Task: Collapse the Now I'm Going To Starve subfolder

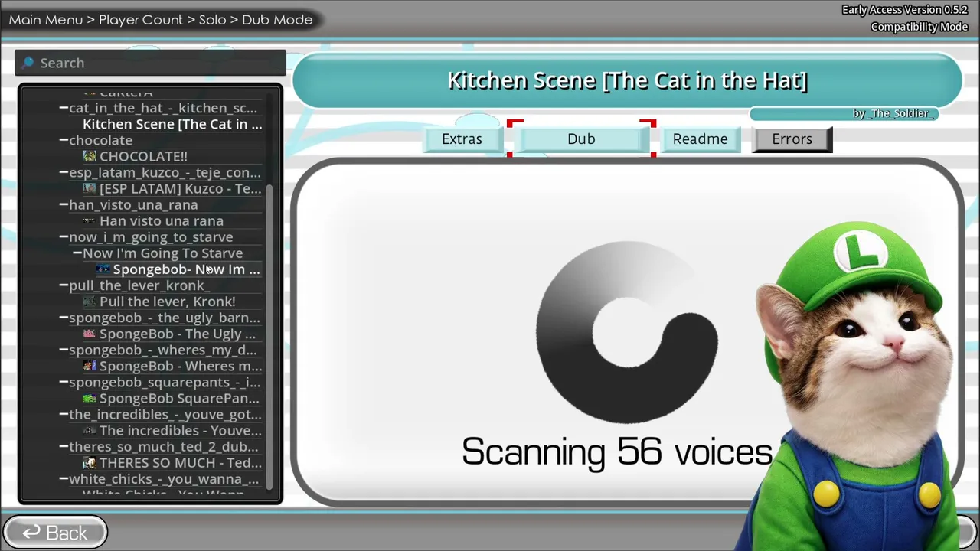Action: 77,253
